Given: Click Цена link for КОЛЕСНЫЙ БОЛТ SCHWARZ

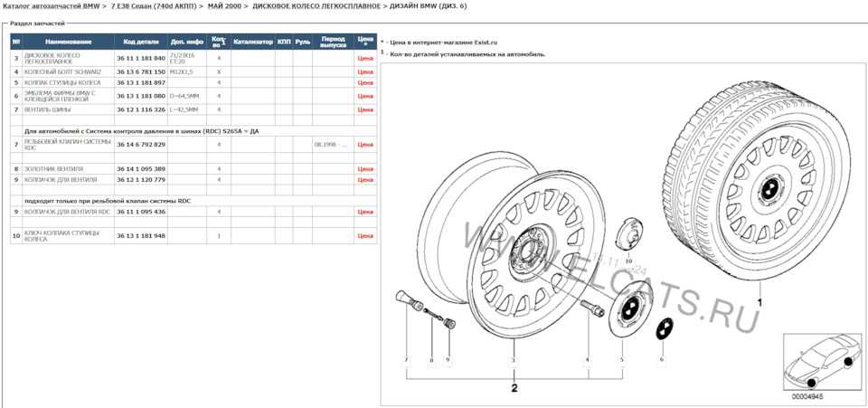Looking at the screenshot, I should [365, 72].
